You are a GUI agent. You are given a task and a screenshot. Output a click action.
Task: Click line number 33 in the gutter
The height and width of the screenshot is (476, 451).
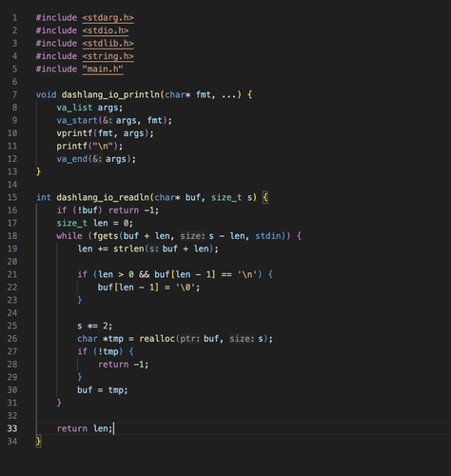(x=12, y=428)
